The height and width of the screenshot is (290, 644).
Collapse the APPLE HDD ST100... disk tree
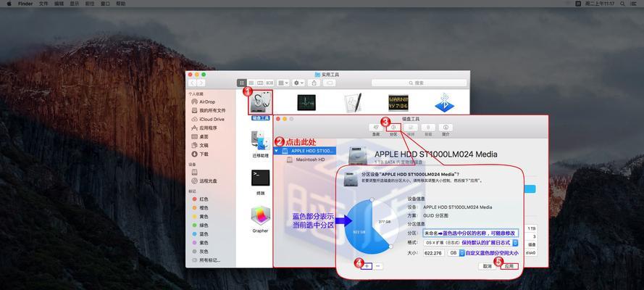pyautogui.click(x=277, y=151)
